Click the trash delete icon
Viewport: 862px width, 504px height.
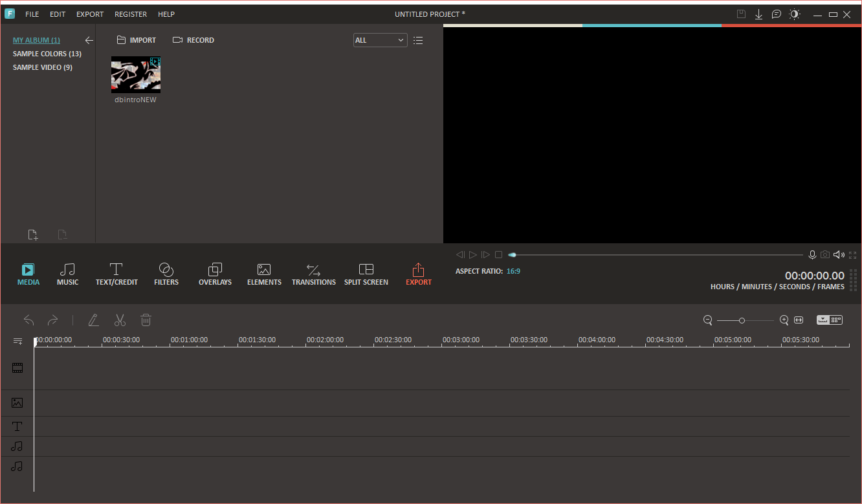pyautogui.click(x=146, y=320)
